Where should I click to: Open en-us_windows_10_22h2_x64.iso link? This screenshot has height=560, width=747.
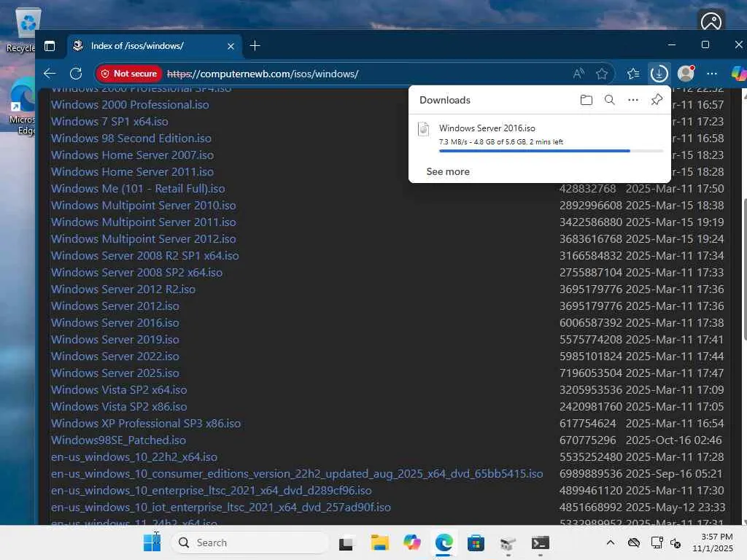tap(134, 456)
